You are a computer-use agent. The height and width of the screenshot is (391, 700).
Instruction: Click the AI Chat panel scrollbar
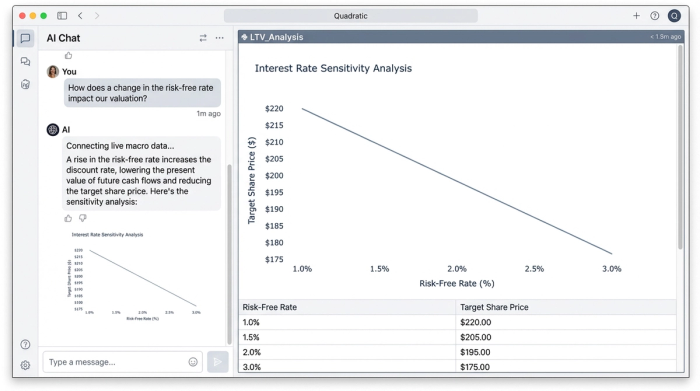[x=229, y=254]
